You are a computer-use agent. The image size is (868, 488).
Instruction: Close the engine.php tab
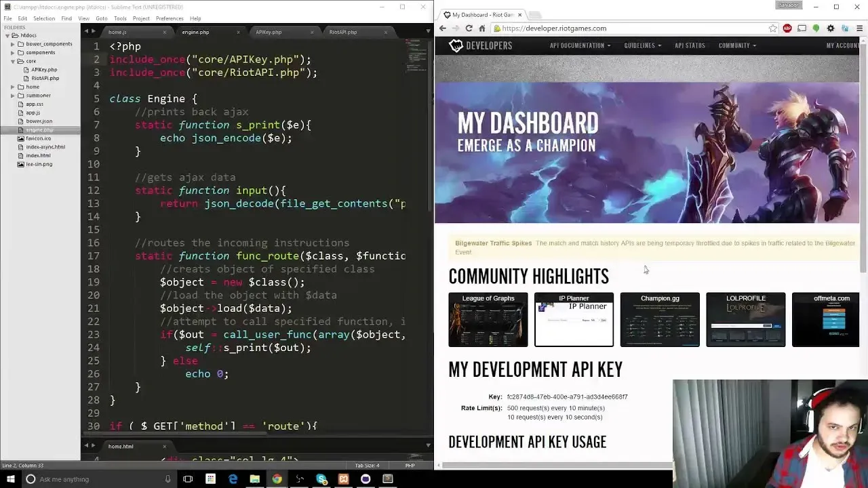(x=238, y=32)
